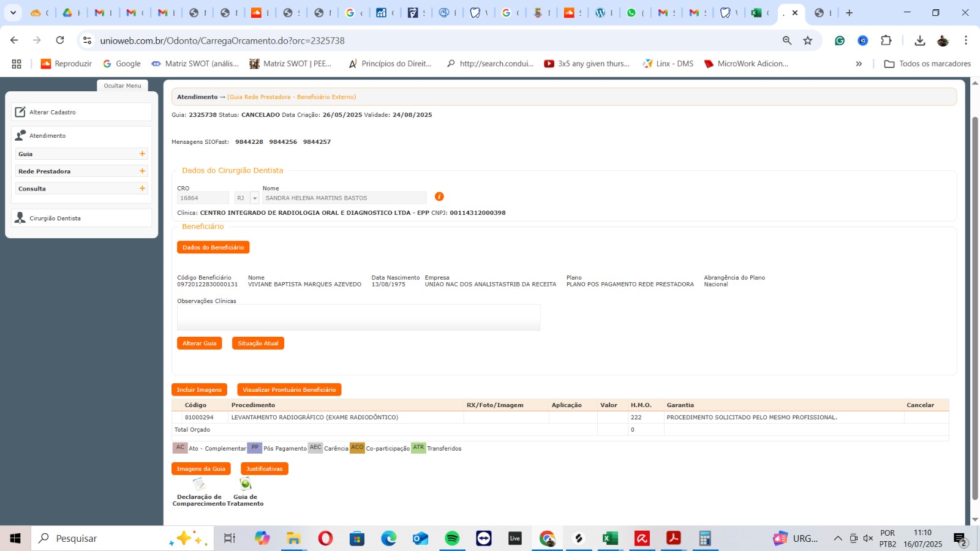
Task: Open the browser downloads icon
Action: [x=919, y=40]
